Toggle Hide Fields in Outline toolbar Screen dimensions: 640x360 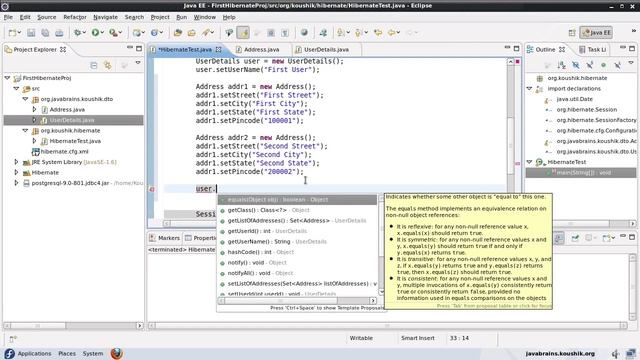click(576, 65)
